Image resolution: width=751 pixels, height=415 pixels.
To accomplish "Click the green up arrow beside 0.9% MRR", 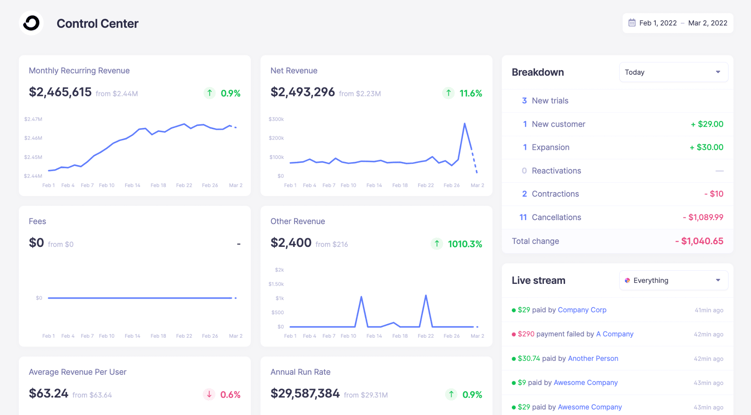I will [209, 93].
